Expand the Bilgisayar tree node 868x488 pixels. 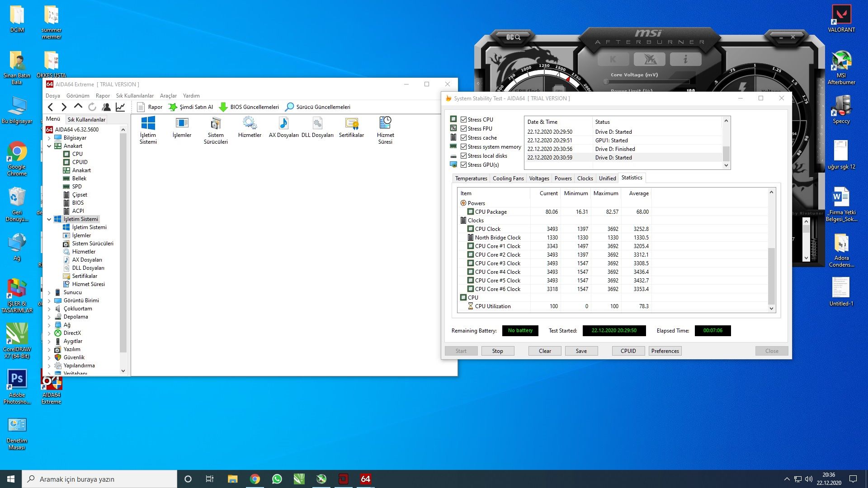(49, 138)
